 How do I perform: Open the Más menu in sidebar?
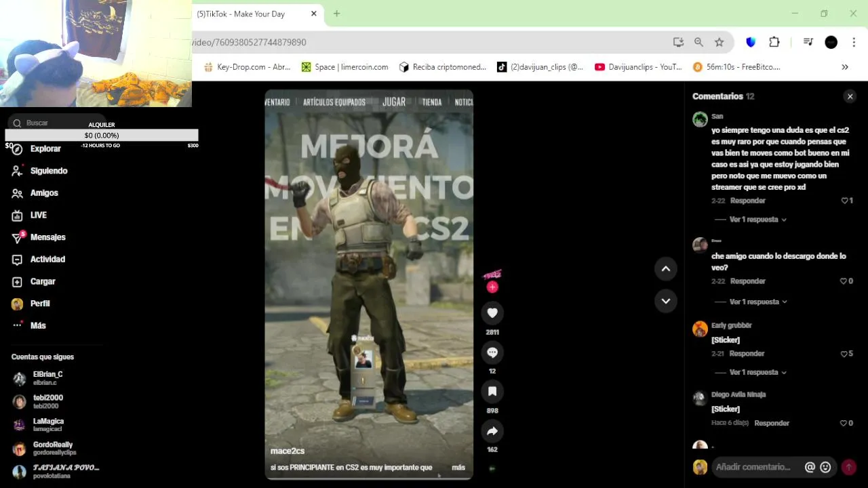pyautogui.click(x=28, y=325)
